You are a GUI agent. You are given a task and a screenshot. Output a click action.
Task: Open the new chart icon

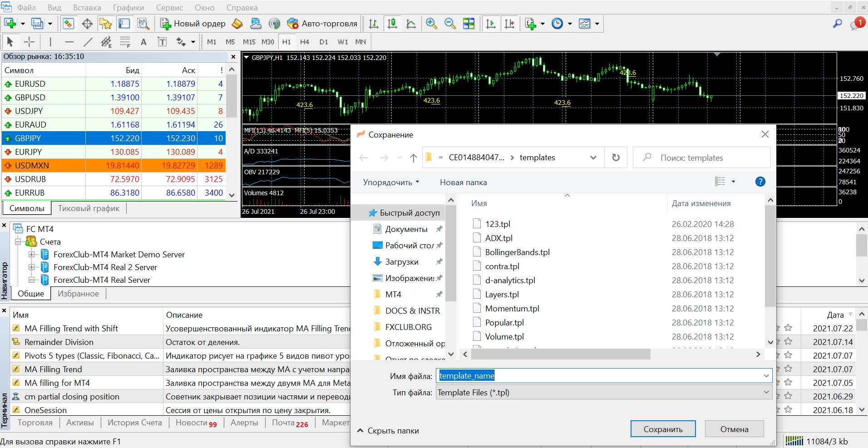(10, 24)
